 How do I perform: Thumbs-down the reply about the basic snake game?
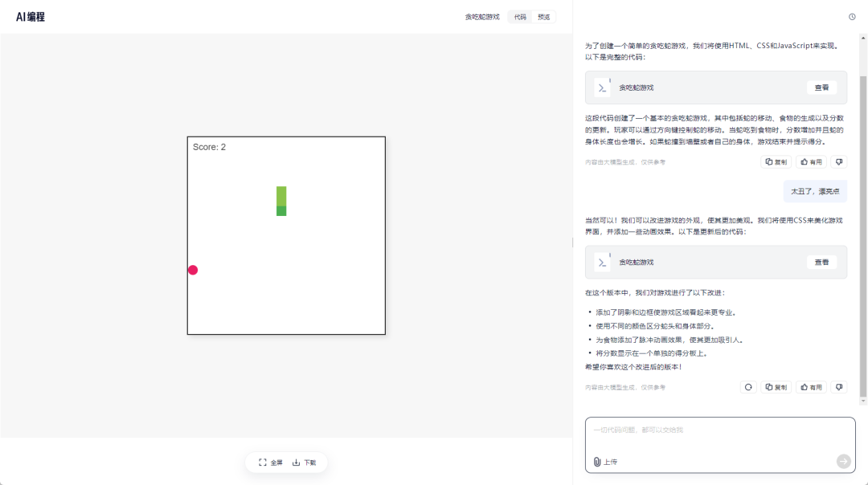pos(839,162)
